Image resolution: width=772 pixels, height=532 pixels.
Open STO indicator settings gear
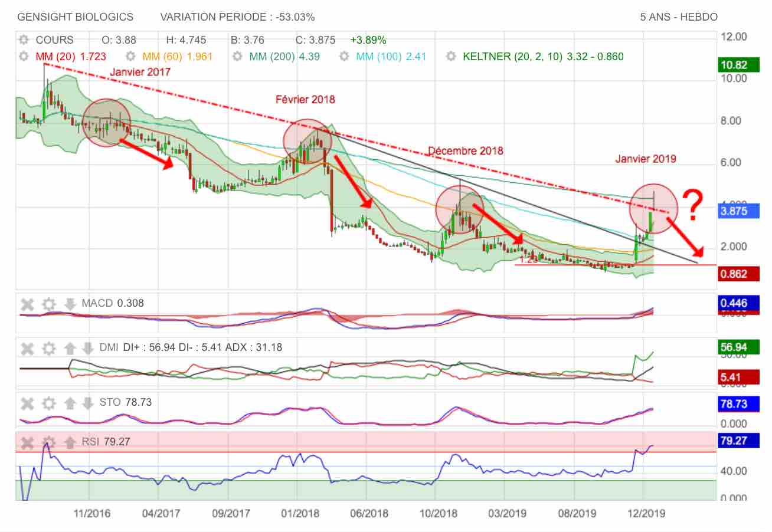pos(49,403)
